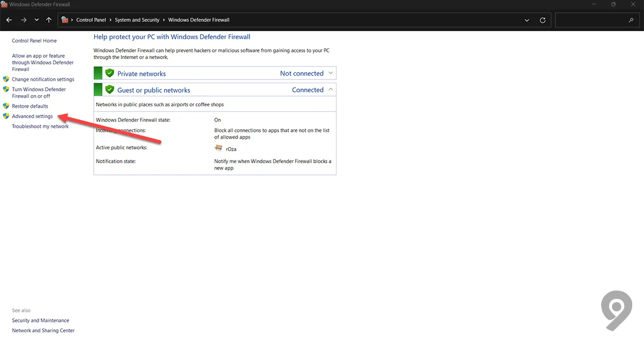Collapse the Guest or public networks section
The width and height of the screenshot is (644, 342).
pos(331,90)
